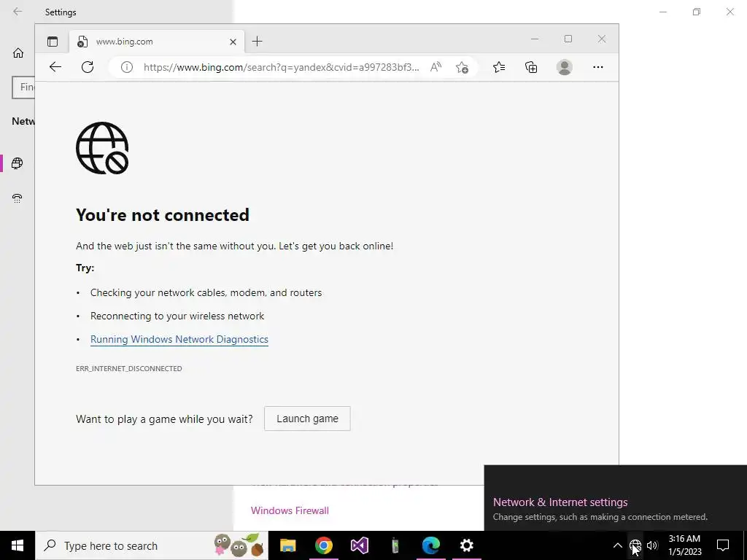This screenshot has height=560, width=747.
Task: Open Network & Internet settings
Action: 560,502
